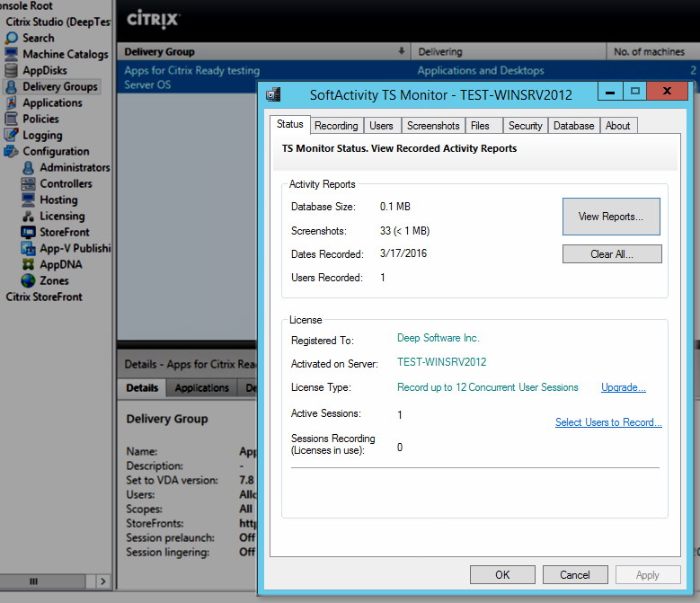Click the App-V Publishing icon

click(x=28, y=248)
